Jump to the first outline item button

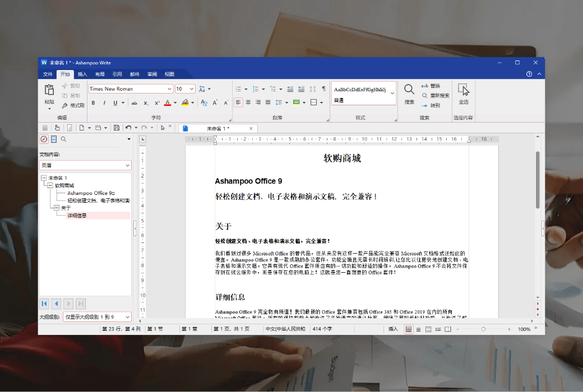[44, 304]
